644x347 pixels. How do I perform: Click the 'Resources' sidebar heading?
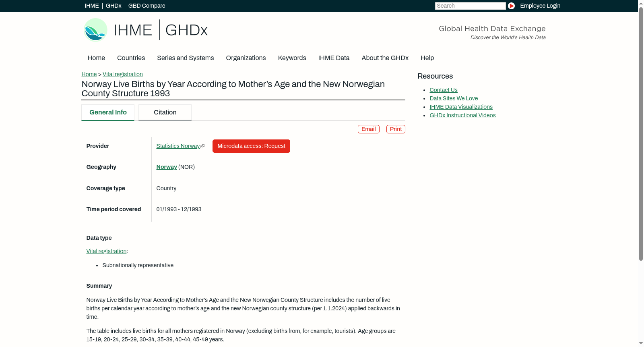(x=435, y=76)
